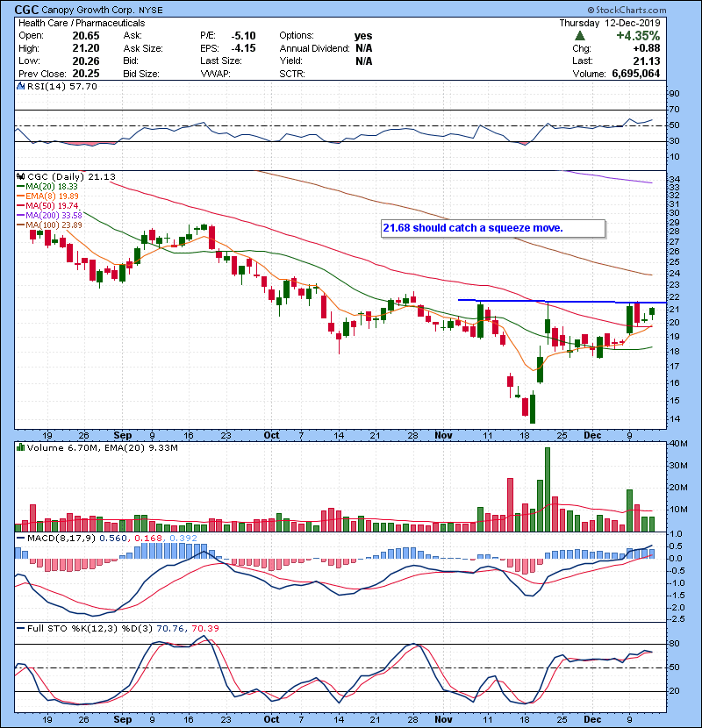
Task: Click the price axis label 14
Action: point(674,418)
